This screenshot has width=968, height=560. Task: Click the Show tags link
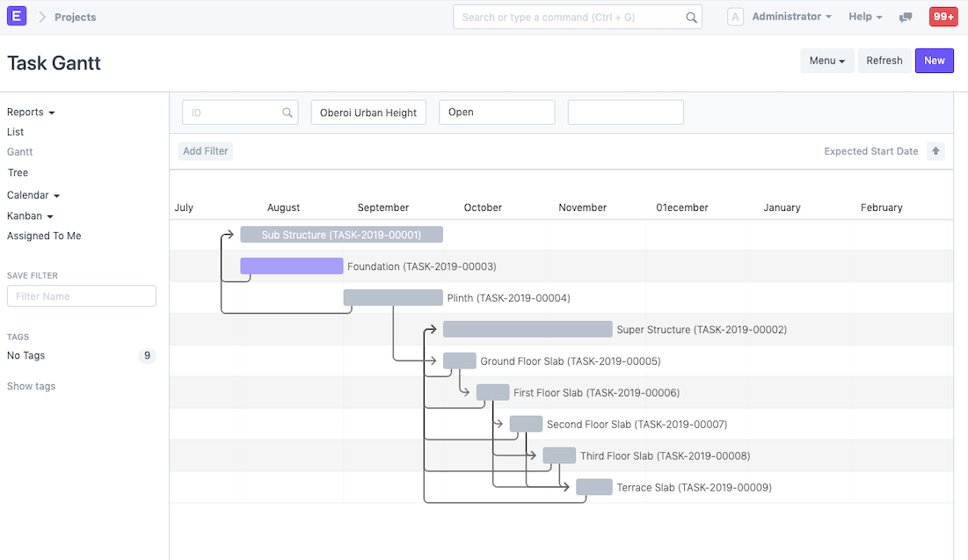32,387
